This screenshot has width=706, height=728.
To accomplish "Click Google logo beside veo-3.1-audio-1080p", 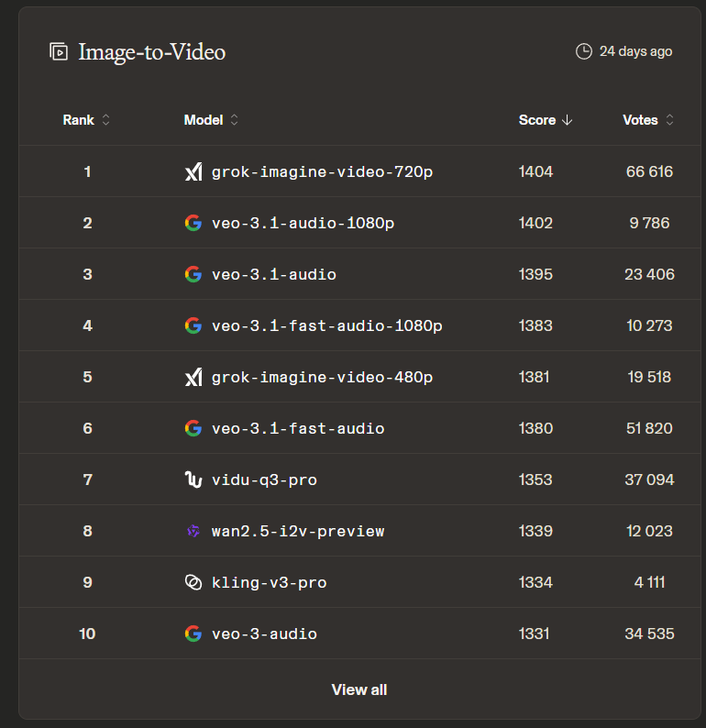I will 193,223.
